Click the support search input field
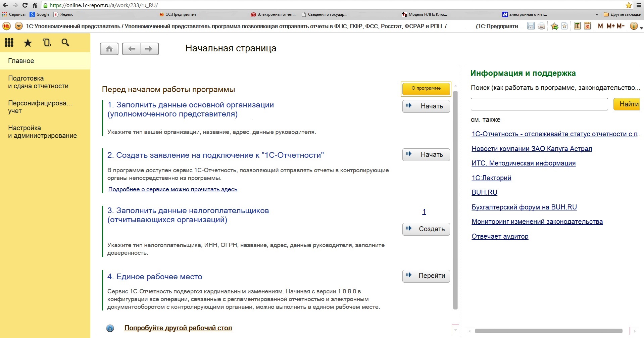The width and height of the screenshot is (644, 338). pos(539,104)
